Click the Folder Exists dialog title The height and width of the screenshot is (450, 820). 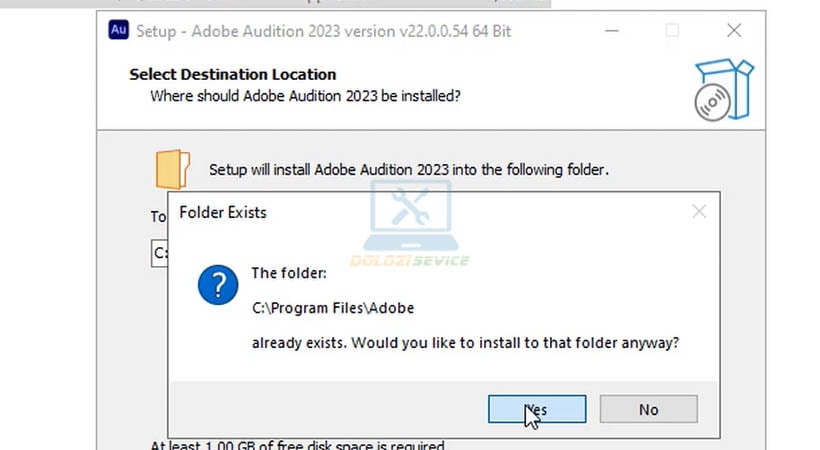coord(223,212)
